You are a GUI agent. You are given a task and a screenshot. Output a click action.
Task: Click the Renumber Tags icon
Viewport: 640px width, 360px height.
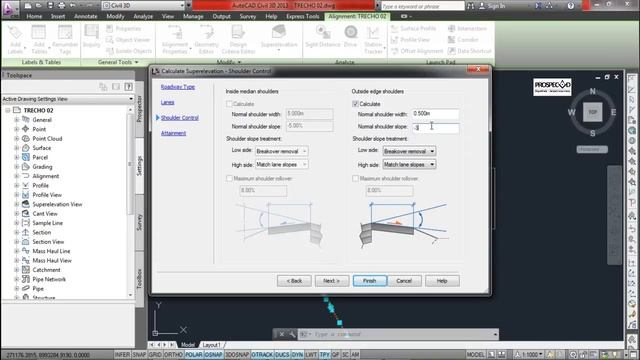[65, 39]
